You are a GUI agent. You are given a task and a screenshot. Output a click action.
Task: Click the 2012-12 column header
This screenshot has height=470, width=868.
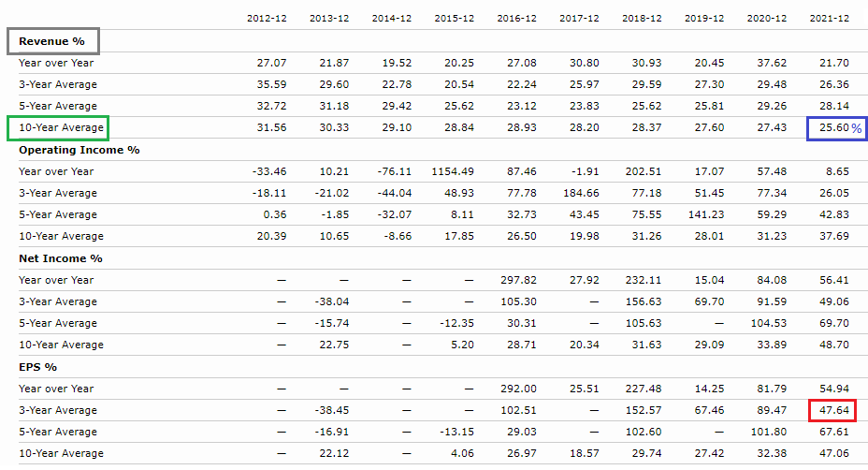pos(266,19)
